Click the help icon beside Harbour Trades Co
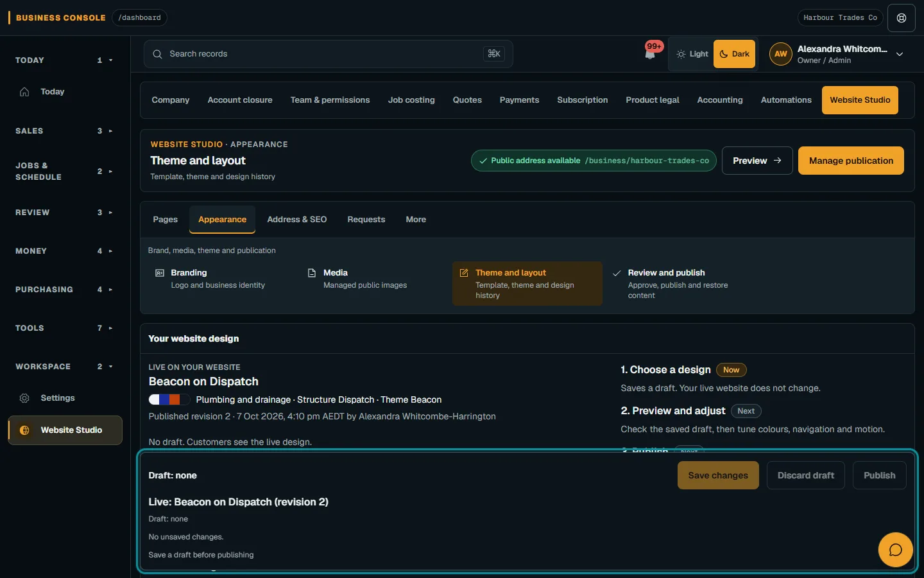The width and height of the screenshot is (924, 578). [902, 18]
